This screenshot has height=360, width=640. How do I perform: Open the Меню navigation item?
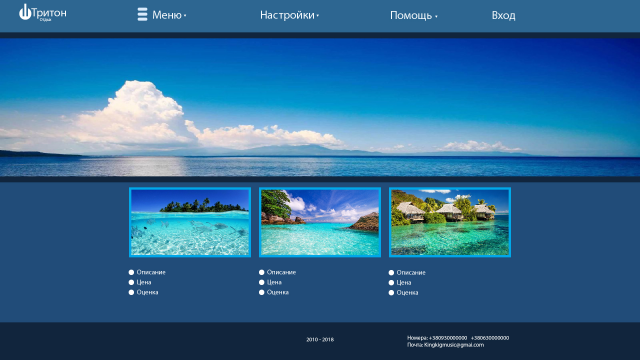coord(167,15)
